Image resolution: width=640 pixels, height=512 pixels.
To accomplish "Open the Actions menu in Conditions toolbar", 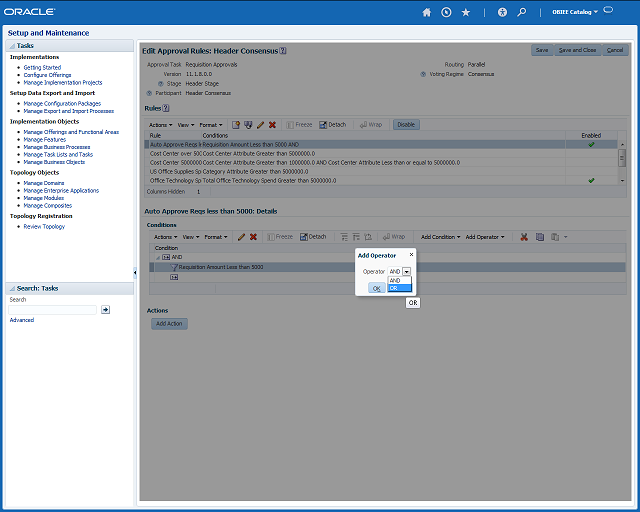I will 165,237.
